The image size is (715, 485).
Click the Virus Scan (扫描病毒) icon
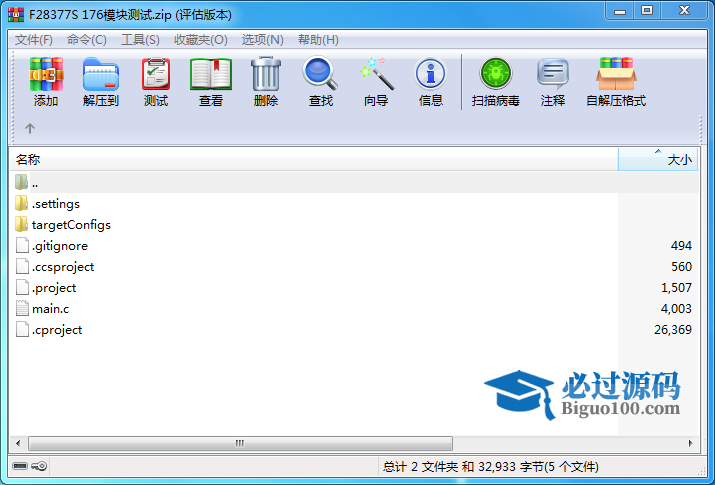point(495,81)
